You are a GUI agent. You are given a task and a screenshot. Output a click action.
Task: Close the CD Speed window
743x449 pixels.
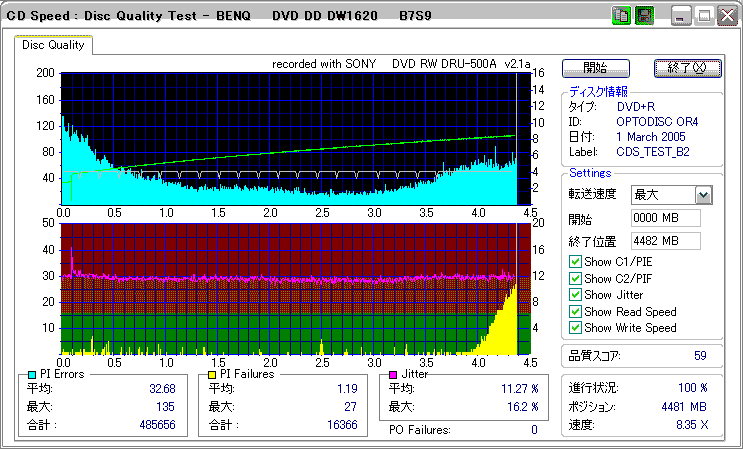click(x=727, y=16)
